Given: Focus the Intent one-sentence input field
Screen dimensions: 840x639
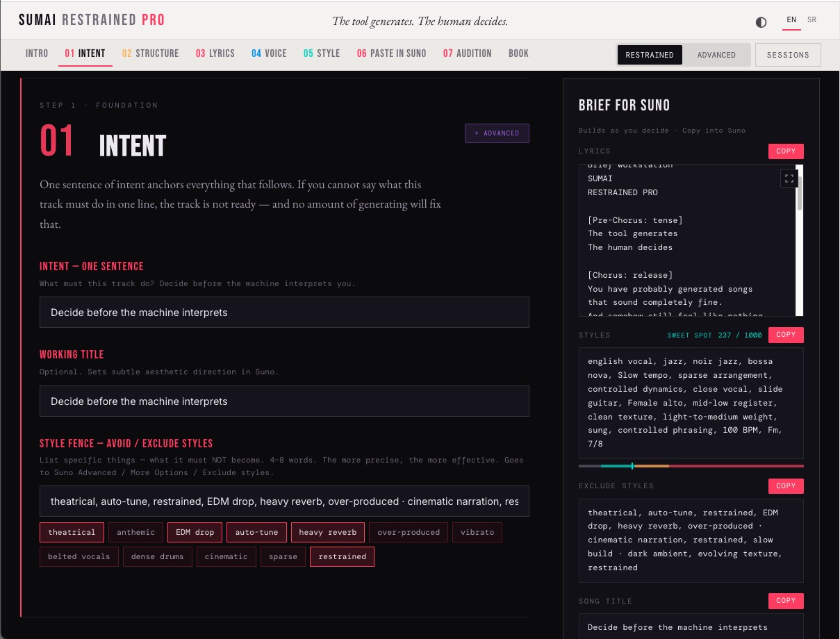Looking at the screenshot, I should pyautogui.click(x=284, y=313).
